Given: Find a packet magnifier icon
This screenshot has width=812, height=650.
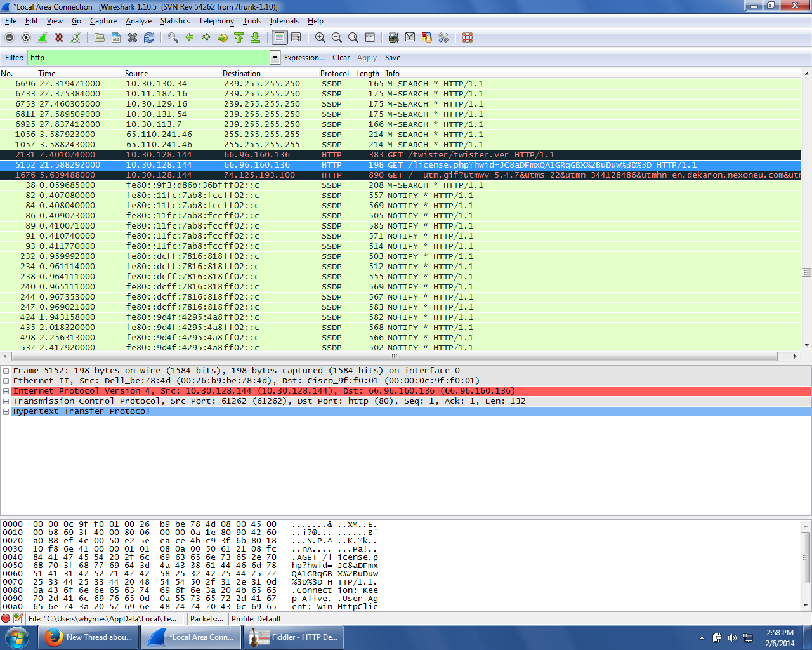Looking at the screenshot, I should point(173,37).
